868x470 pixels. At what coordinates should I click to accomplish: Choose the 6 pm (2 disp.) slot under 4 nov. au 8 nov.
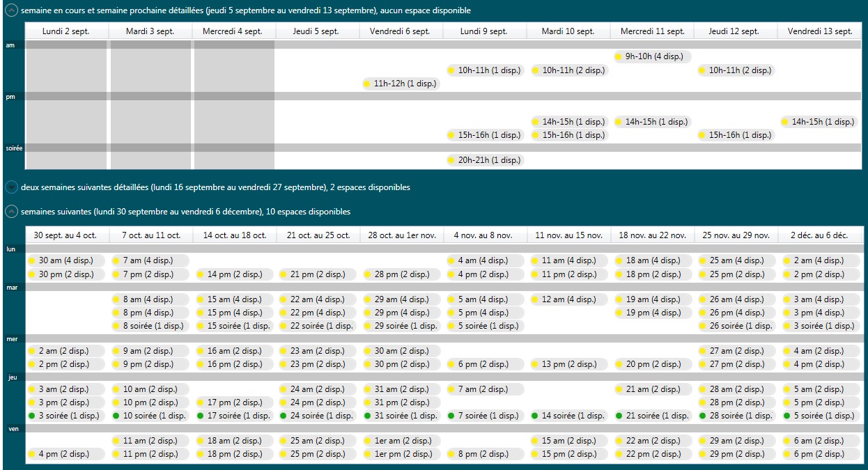(x=484, y=364)
